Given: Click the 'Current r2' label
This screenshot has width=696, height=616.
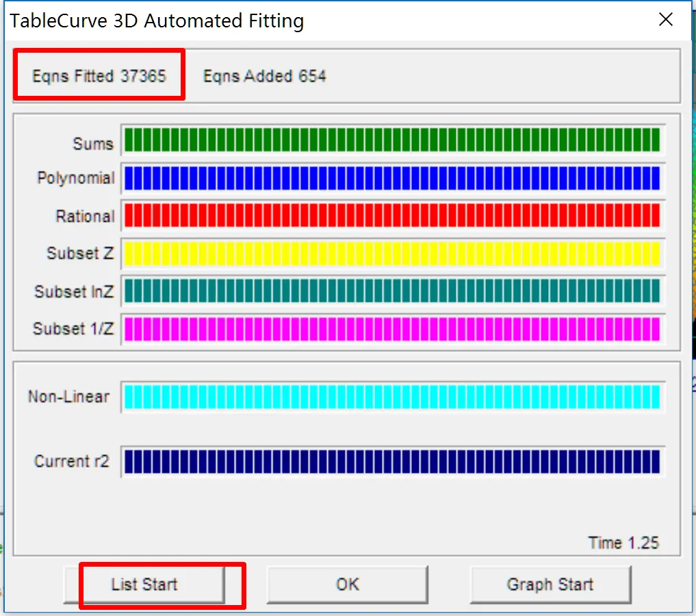Looking at the screenshot, I should click(71, 461).
